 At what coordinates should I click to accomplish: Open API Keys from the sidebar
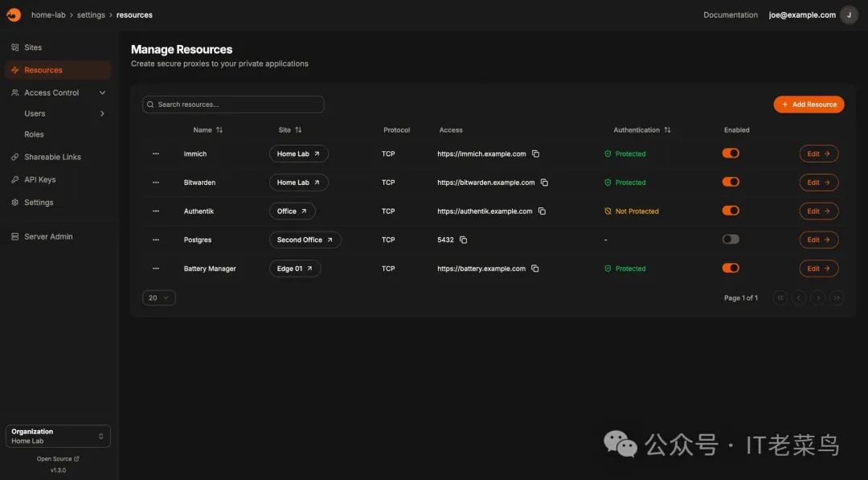(39, 179)
